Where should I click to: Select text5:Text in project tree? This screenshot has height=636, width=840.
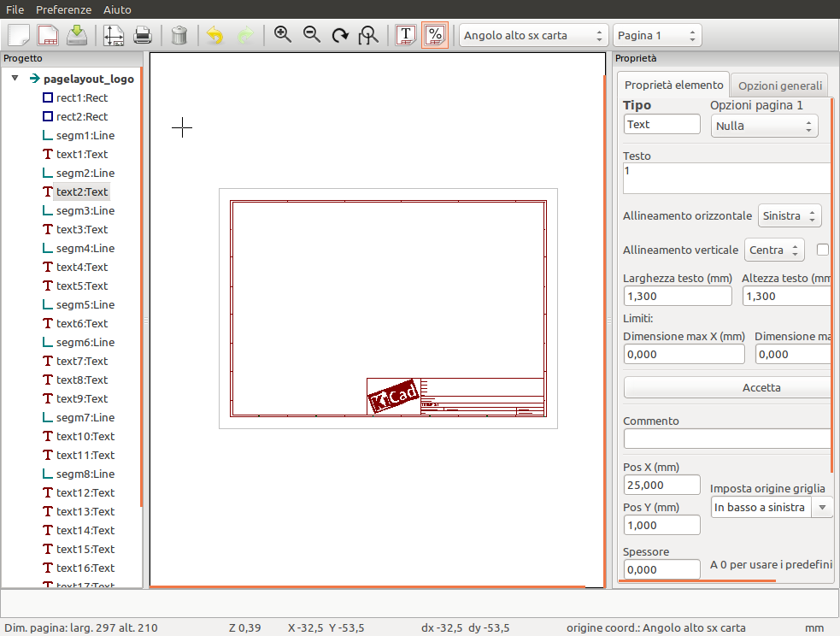point(81,286)
